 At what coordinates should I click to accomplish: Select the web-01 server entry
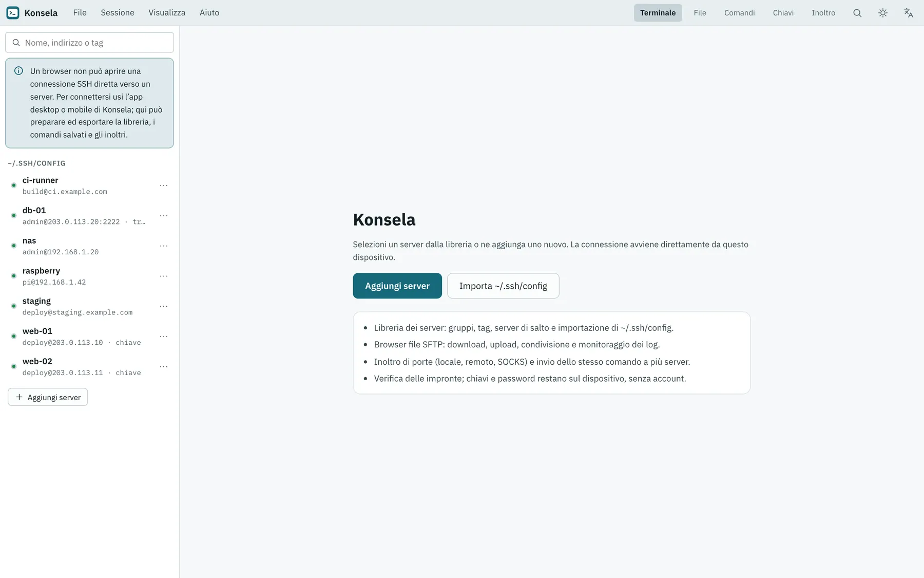click(x=89, y=337)
